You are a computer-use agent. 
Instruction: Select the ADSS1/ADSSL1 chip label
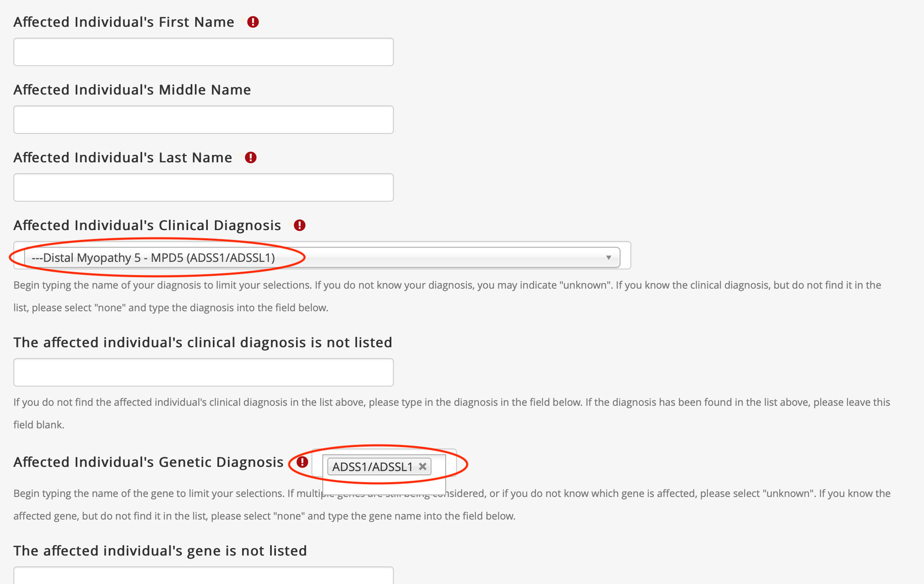click(x=372, y=466)
